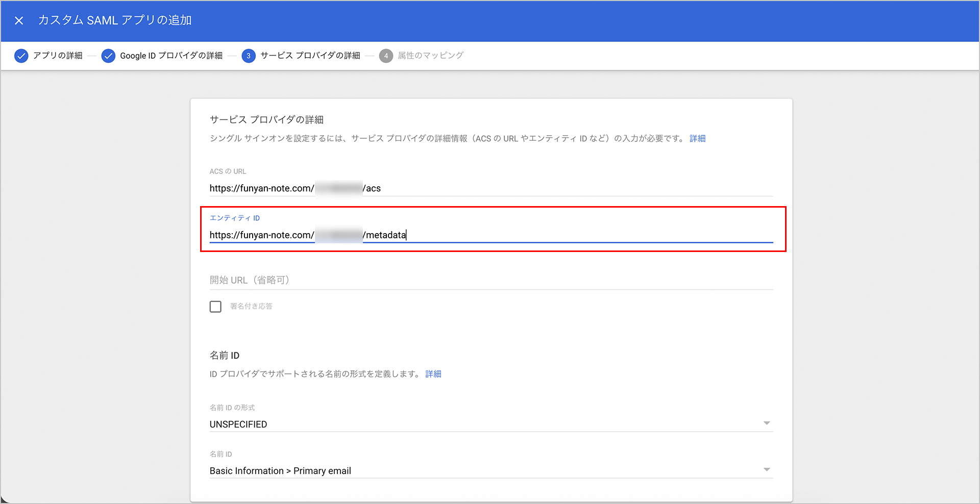Click the checkmark icon for アプリの詳細 step
This screenshot has height=504, width=980.
coord(21,56)
